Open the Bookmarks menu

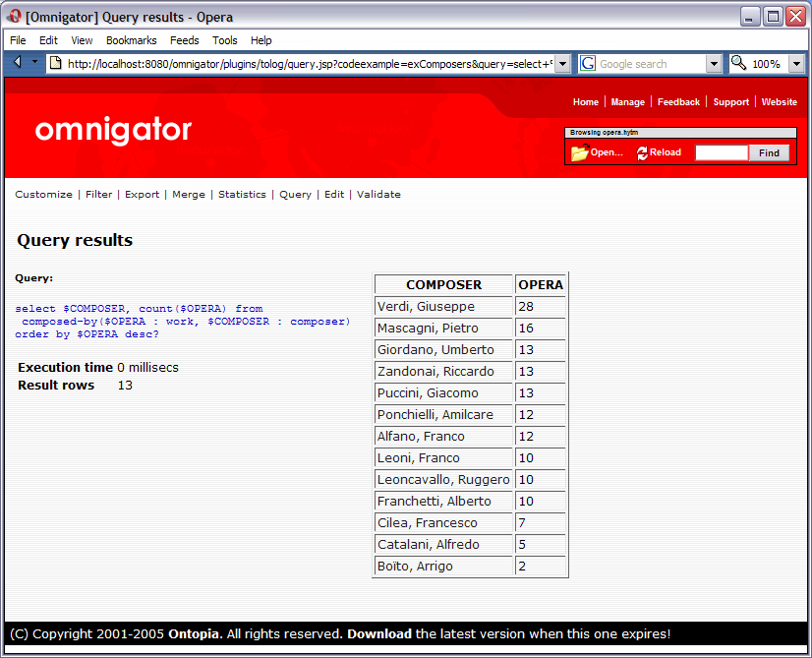click(133, 40)
